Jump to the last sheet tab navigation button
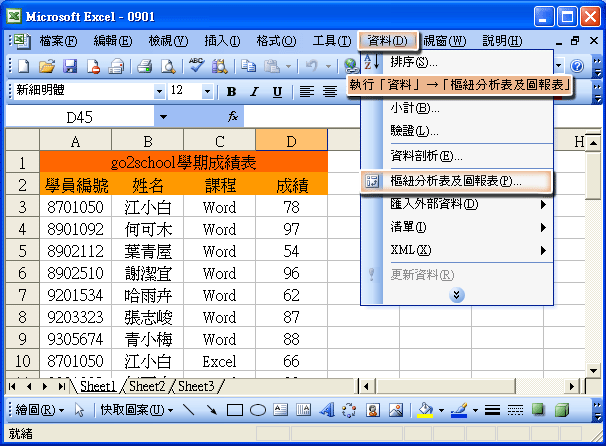 [61, 386]
